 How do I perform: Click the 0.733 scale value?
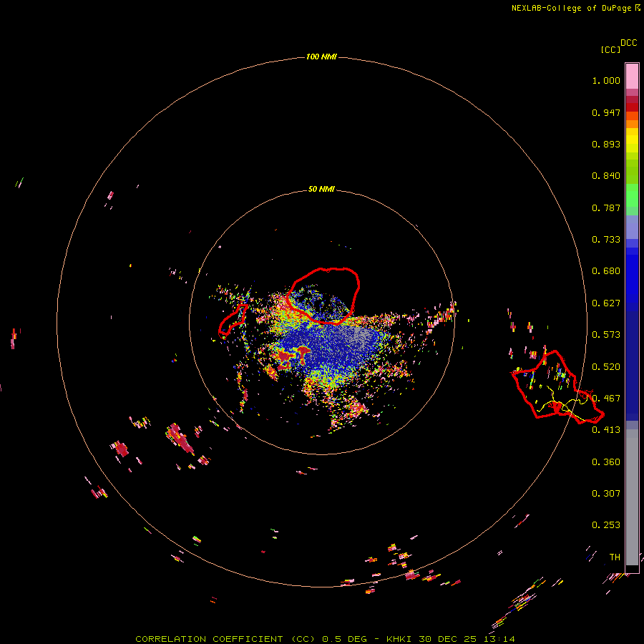click(606, 240)
